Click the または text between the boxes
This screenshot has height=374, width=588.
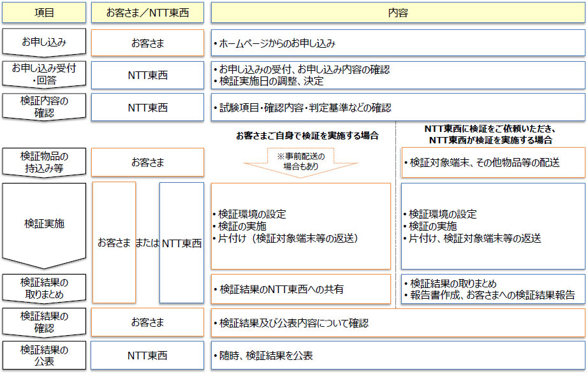[x=147, y=243]
